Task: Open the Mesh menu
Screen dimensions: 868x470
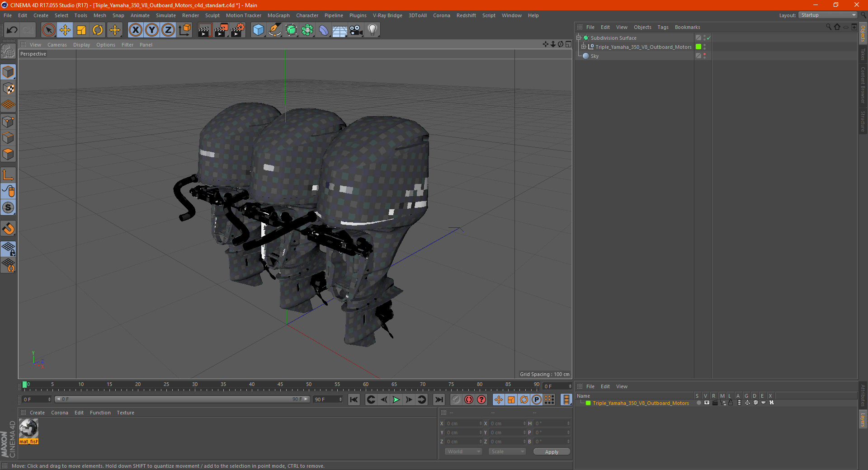Action: pos(99,15)
